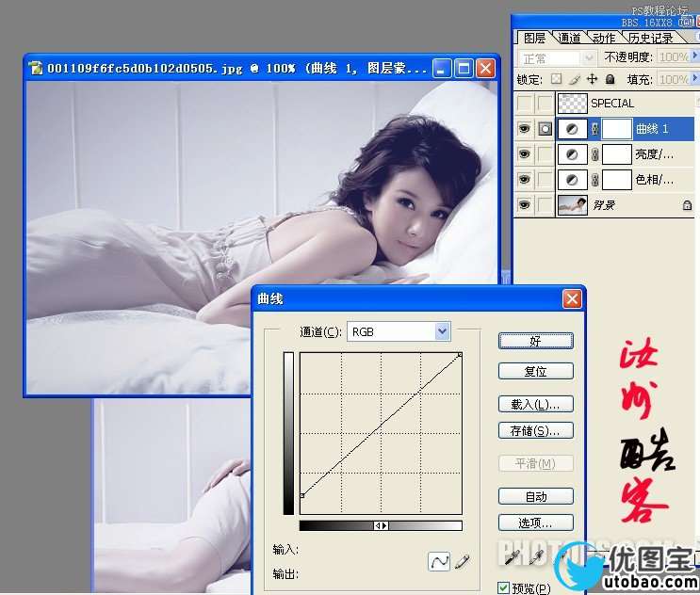Viewport: 700px width, 595px height.
Task: Switch to the 历史记录 tab
Action: pyautogui.click(x=650, y=38)
